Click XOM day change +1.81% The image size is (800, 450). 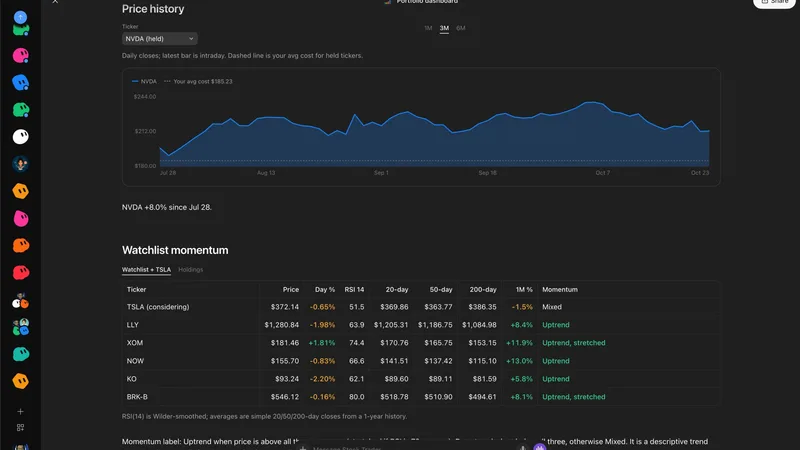322,343
